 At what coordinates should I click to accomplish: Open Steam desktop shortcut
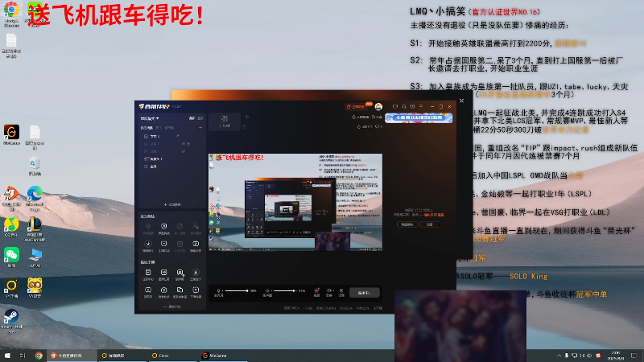[11, 321]
